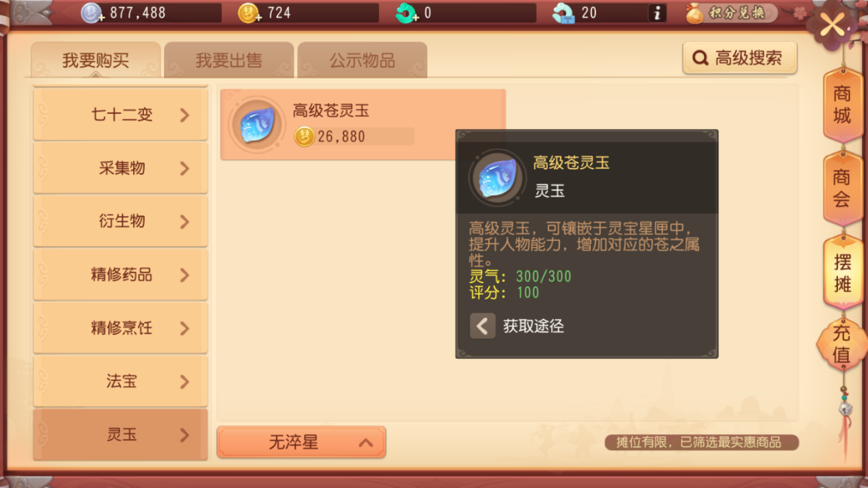The image size is (868, 488).
Task: Tap the green jade currency icon
Action: coord(407,13)
